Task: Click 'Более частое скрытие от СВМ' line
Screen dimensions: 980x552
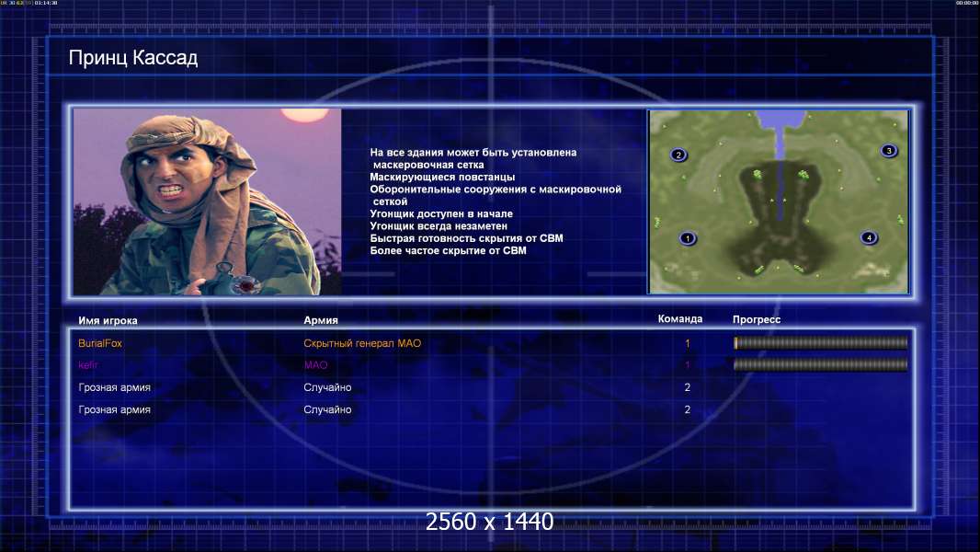Action: click(448, 250)
